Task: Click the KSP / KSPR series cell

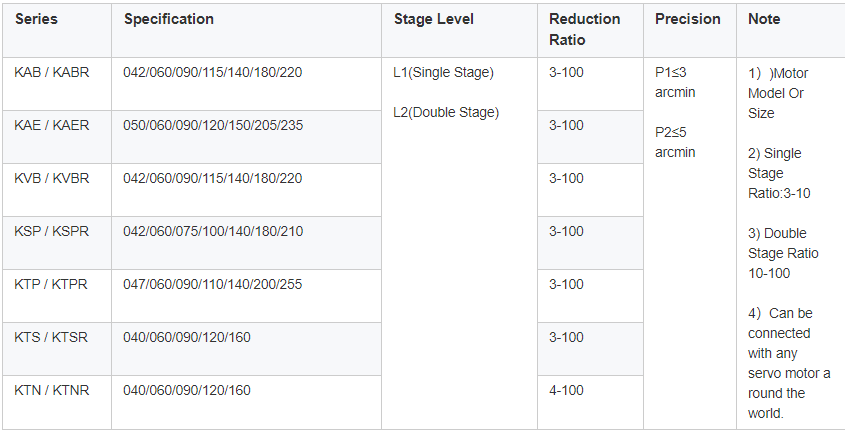Action: click(52, 231)
